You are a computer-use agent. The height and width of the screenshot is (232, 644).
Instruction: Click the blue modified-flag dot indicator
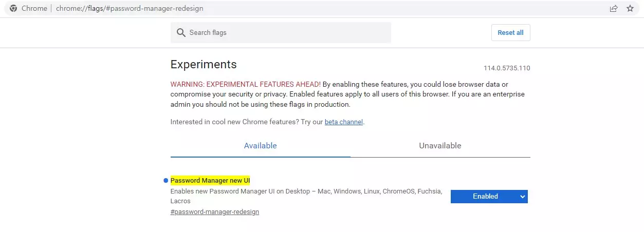[165, 181]
